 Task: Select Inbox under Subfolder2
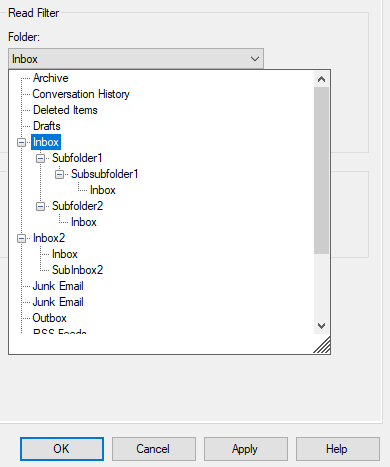[x=84, y=222]
